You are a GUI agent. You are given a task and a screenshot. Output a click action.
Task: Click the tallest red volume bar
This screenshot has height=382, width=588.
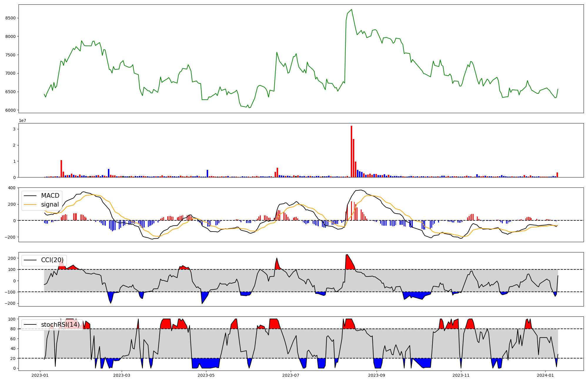[x=351, y=151]
